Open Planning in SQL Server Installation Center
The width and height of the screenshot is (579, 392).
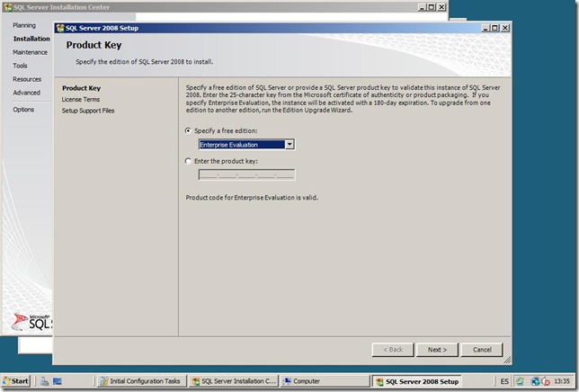point(24,25)
